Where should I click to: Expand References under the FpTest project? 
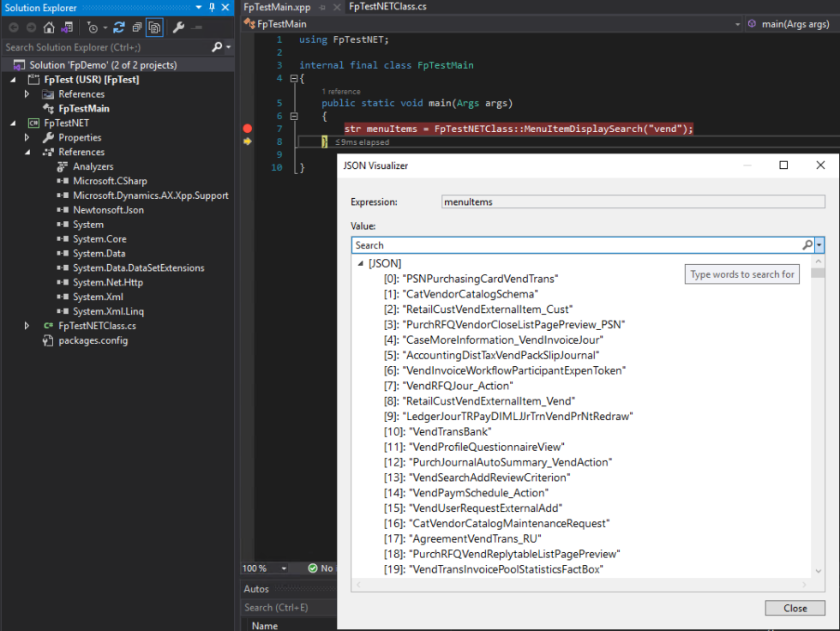click(x=27, y=93)
